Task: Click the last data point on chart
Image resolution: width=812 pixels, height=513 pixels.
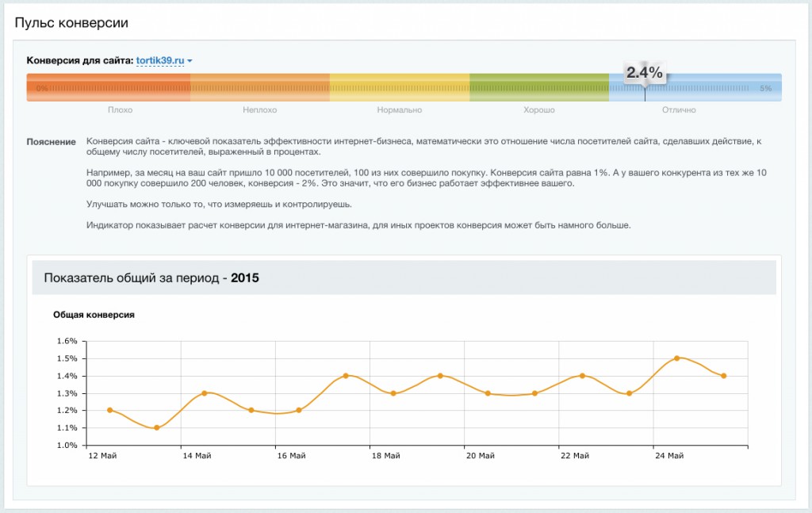Action: coord(724,376)
